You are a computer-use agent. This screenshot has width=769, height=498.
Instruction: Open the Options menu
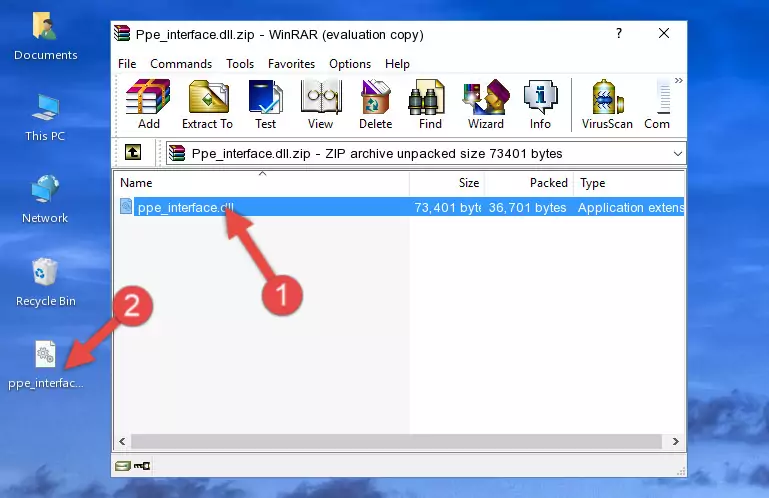(350, 64)
